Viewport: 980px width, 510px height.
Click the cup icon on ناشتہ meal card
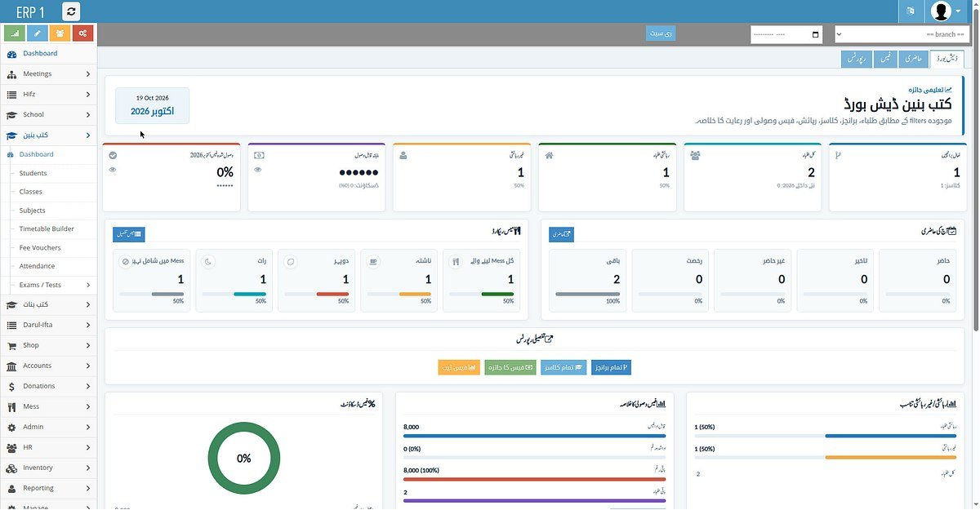(373, 261)
